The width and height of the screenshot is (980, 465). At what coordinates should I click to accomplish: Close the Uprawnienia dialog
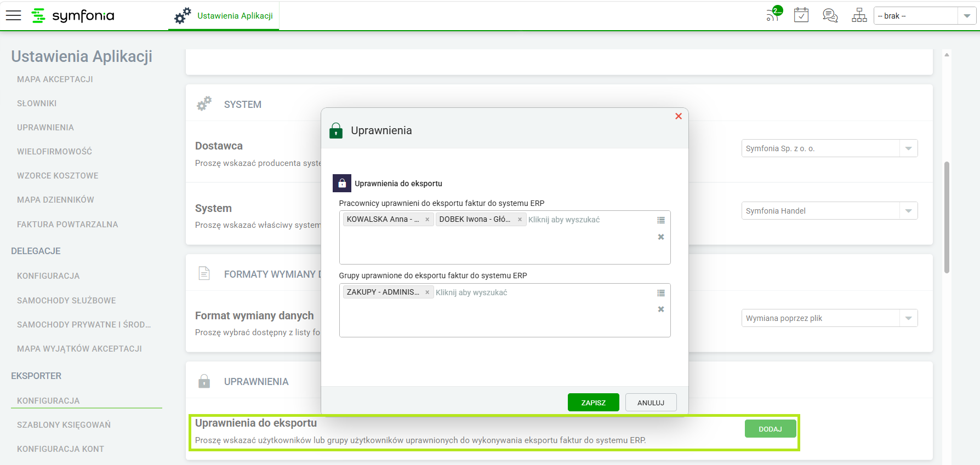[x=679, y=116]
